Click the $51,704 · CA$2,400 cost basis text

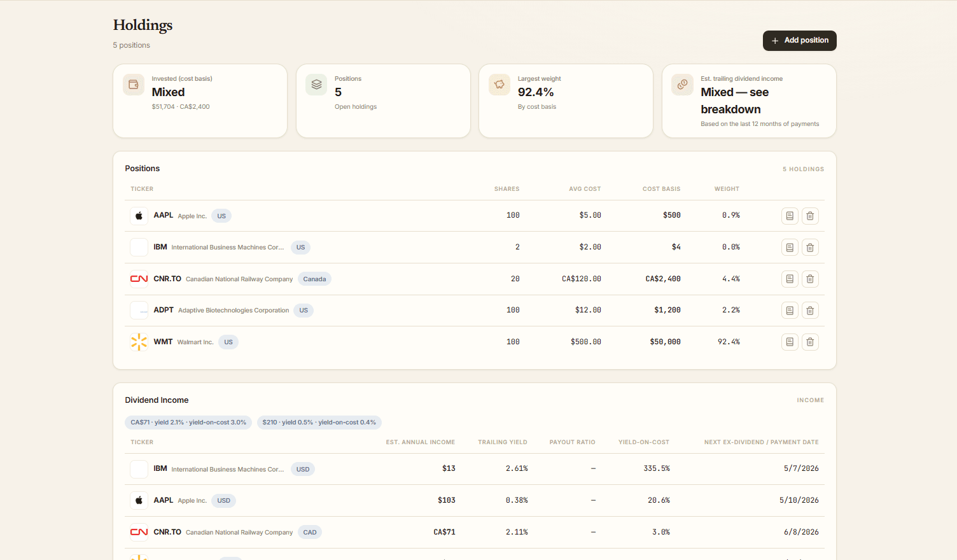[x=181, y=107]
